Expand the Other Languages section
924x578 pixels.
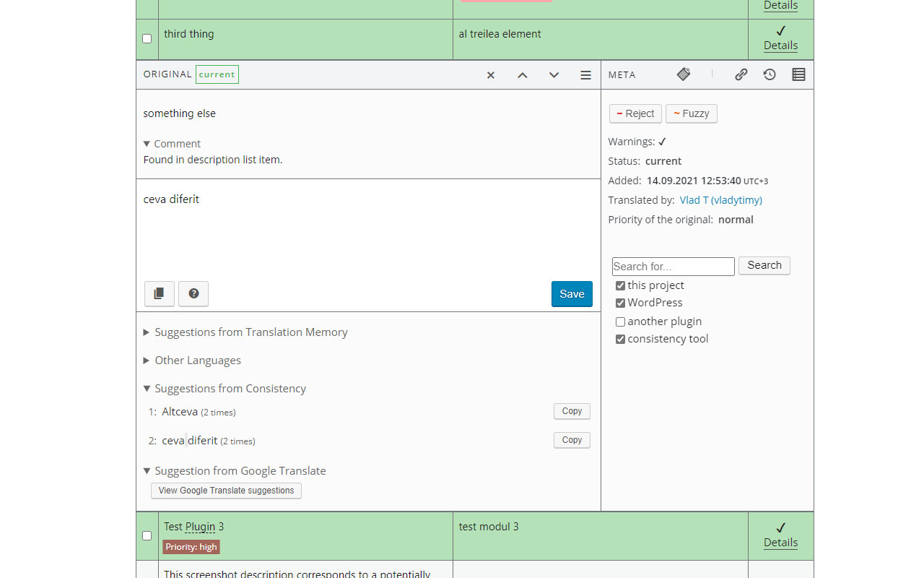coord(192,361)
